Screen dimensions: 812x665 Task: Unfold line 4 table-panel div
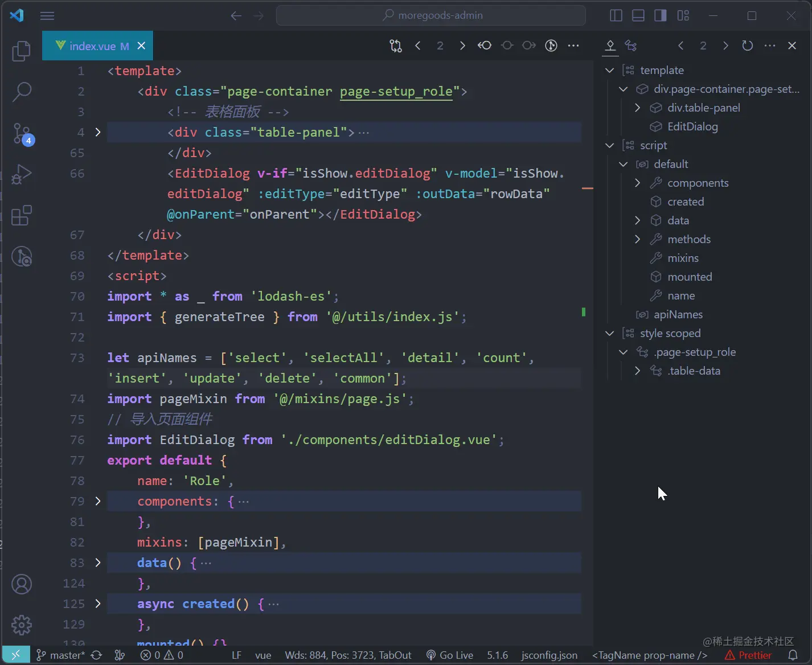98,132
